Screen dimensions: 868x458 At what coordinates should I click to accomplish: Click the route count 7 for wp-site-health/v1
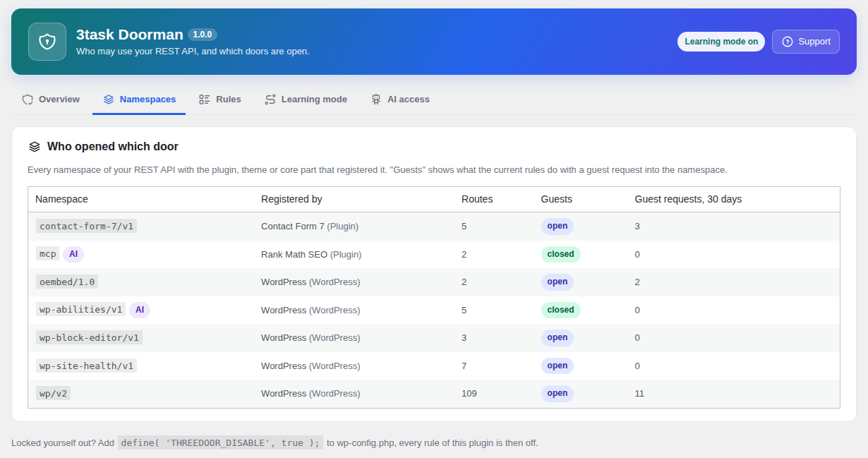tap(464, 366)
